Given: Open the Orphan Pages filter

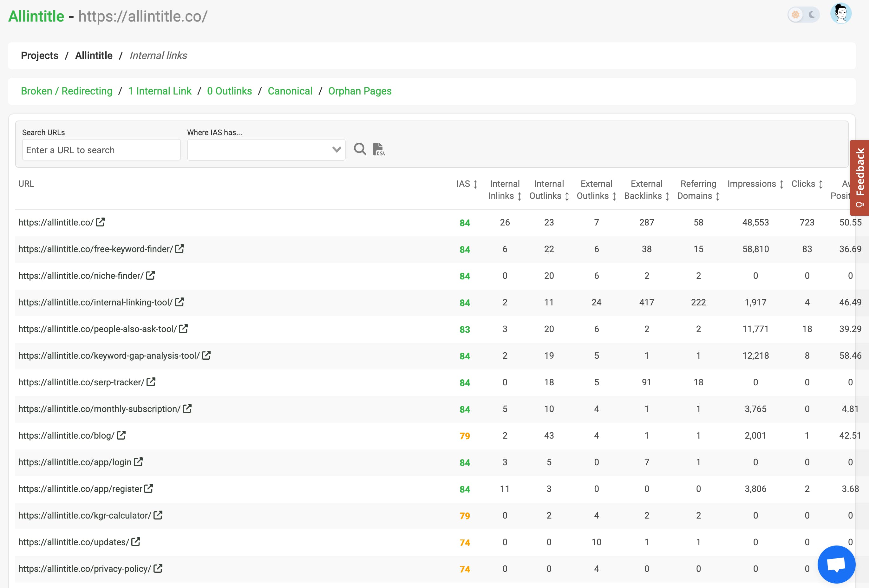Looking at the screenshot, I should coord(359,91).
